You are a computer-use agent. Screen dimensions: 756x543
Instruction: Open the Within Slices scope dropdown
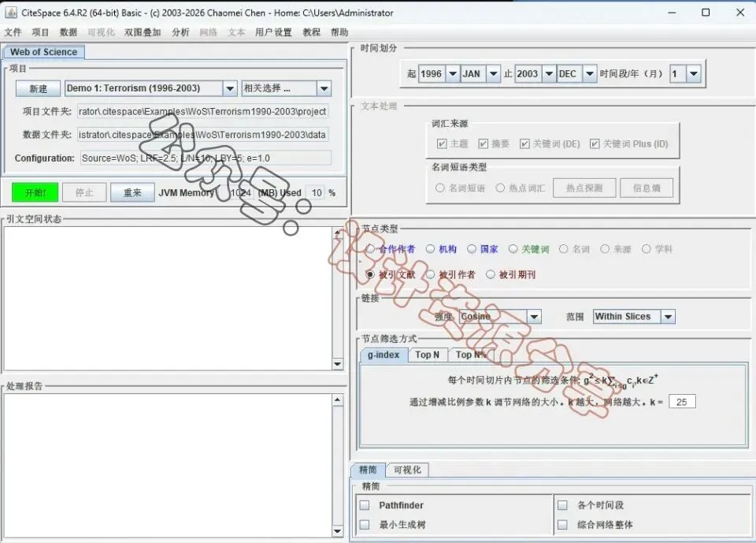668,317
